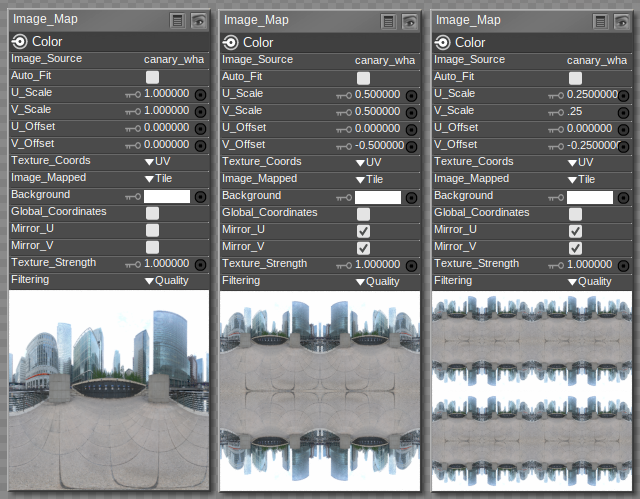Toggle the eye preview icon in the left Image_Map panel
Screen dimensions: 640x499
pos(199,20)
